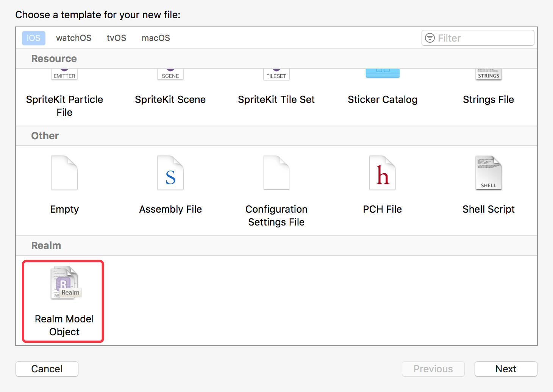Choose the Strings File icon

489,74
